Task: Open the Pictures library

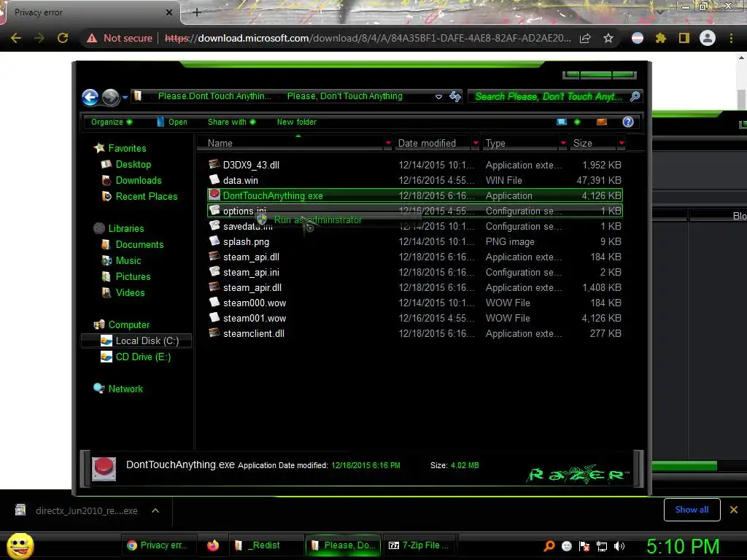Action: pos(133,276)
